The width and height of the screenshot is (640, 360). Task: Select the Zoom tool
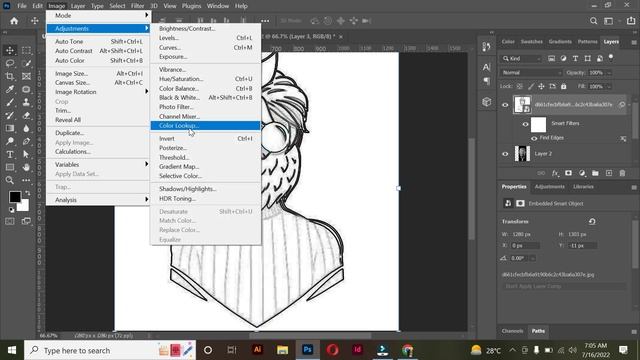(x=10, y=180)
